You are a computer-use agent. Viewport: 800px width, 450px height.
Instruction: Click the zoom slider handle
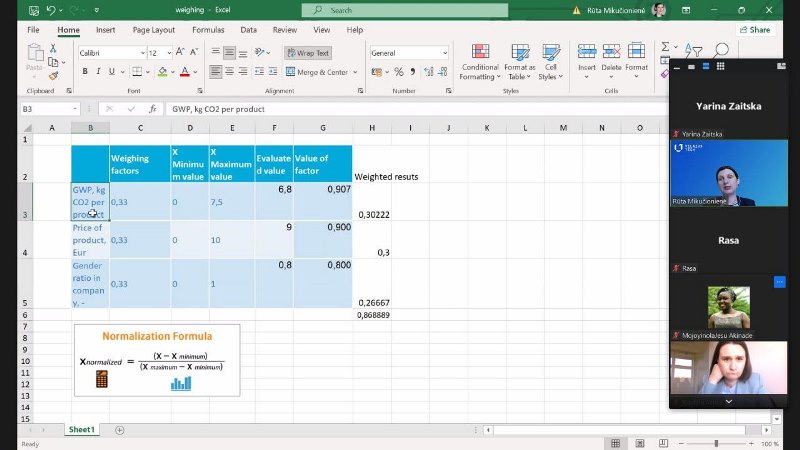pyautogui.click(x=716, y=443)
